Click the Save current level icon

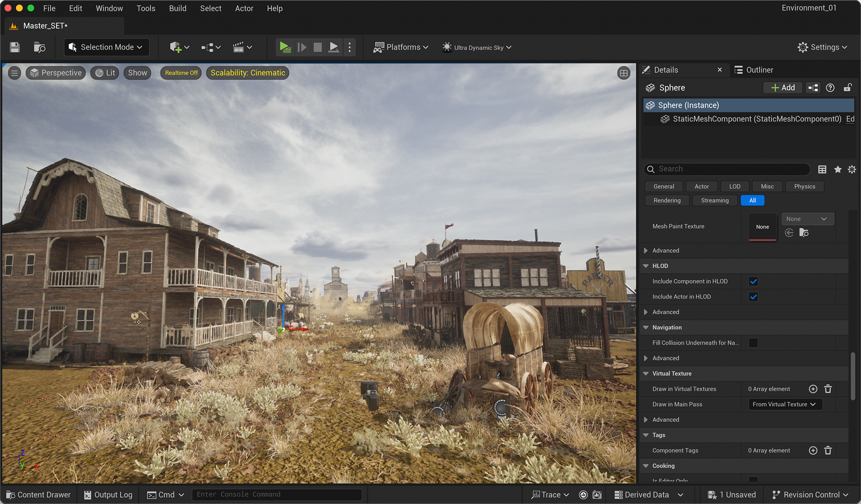click(15, 47)
